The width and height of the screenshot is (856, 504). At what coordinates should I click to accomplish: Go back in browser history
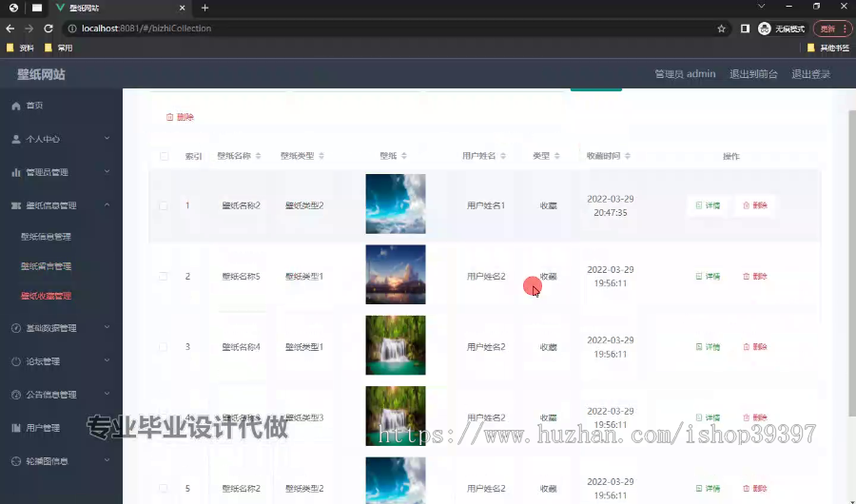tap(10, 29)
